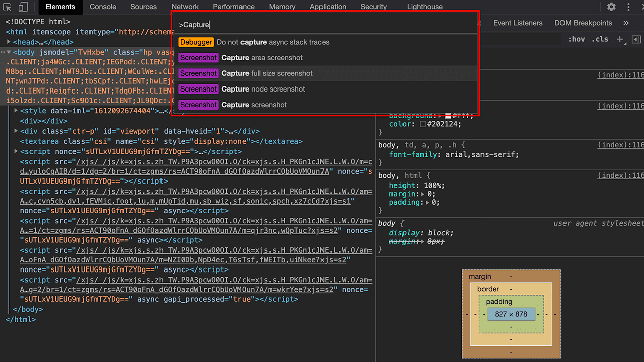
Task: Activate the inspect element picker icon
Action: tap(7, 7)
